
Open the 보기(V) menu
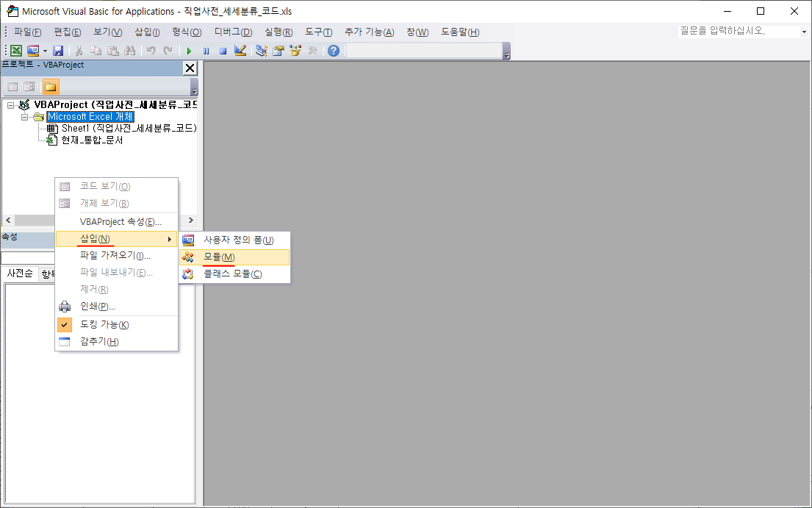point(108,32)
